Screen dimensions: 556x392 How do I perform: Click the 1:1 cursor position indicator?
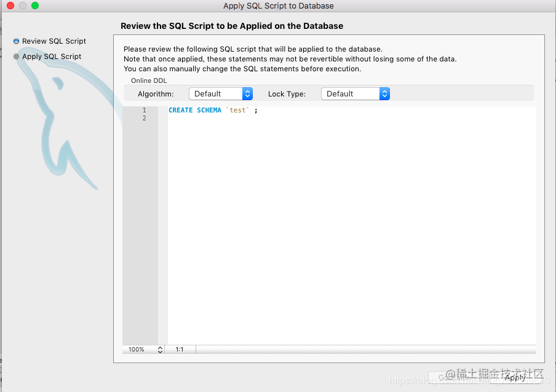(x=180, y=350)
